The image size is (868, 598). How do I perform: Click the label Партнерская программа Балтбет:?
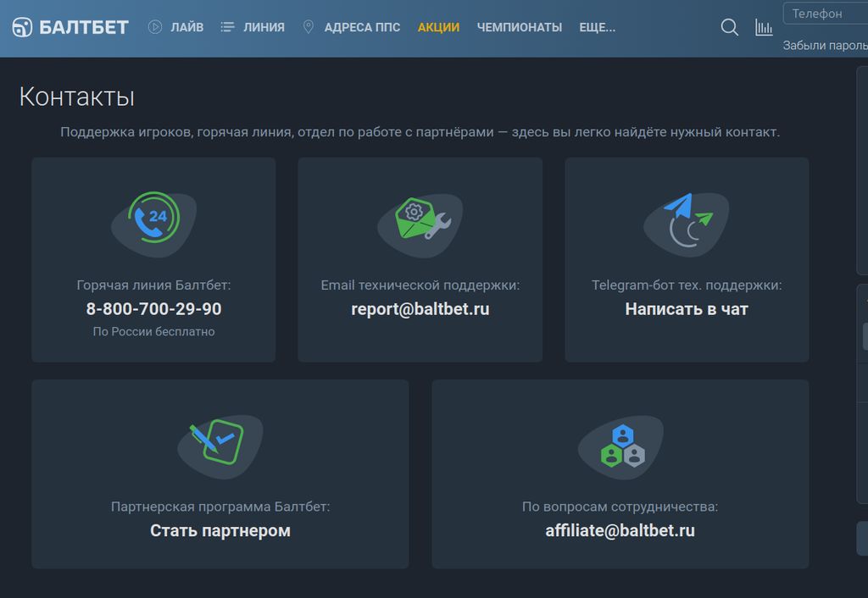[220, 507]
